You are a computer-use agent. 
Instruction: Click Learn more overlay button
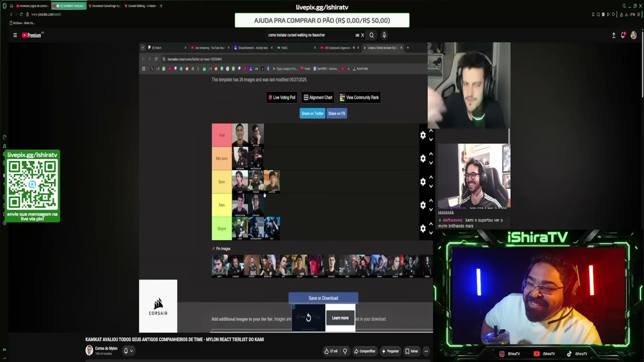(x=340, y=318)
